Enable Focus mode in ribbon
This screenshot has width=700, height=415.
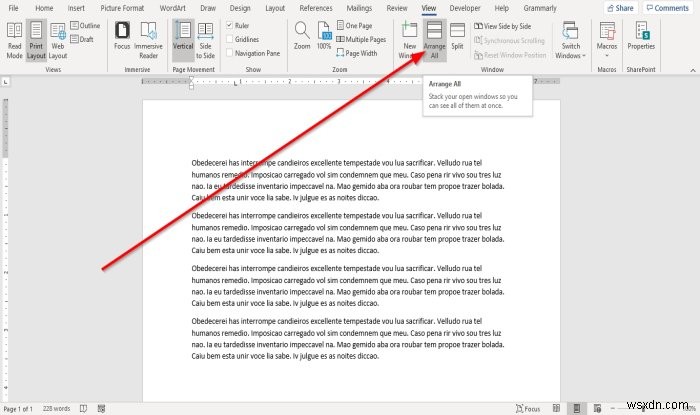[x=122, y=36]
